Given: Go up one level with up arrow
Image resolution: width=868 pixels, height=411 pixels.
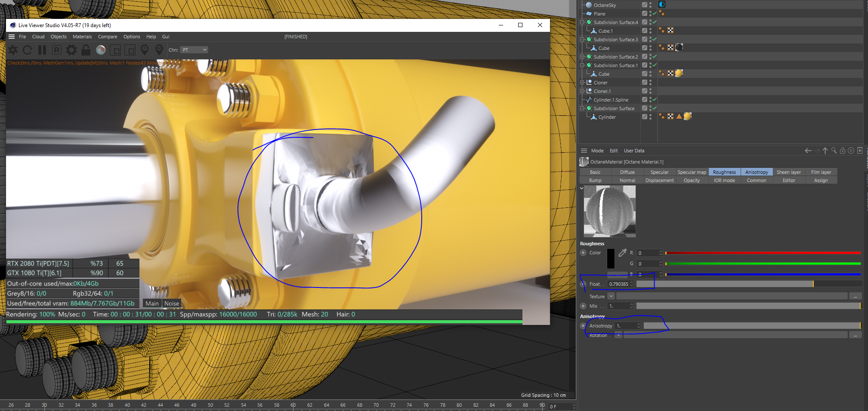Looking at the screenshot, I should (x=825, y=151).
